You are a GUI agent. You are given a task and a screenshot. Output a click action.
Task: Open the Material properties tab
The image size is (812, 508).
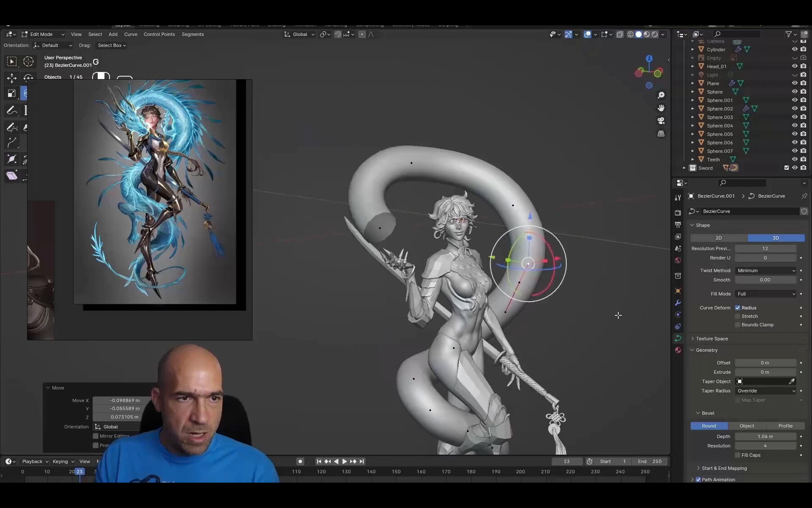coord(678,350)
